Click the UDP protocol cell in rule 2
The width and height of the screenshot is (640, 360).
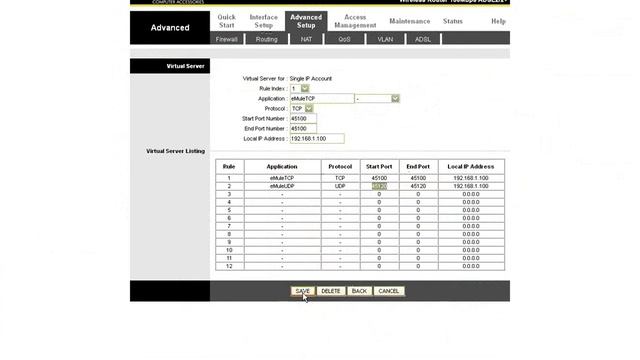click(340, 186)
